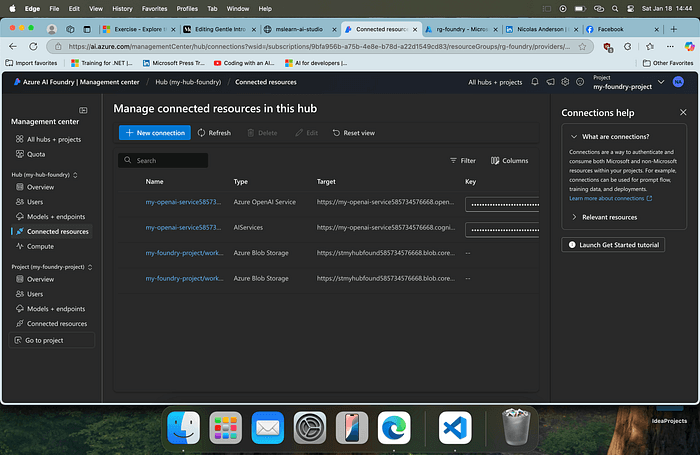Switch project using Project (my-foundry-project) selector
Viewport: 700px width, 455px height.
(x=52, y=267)
